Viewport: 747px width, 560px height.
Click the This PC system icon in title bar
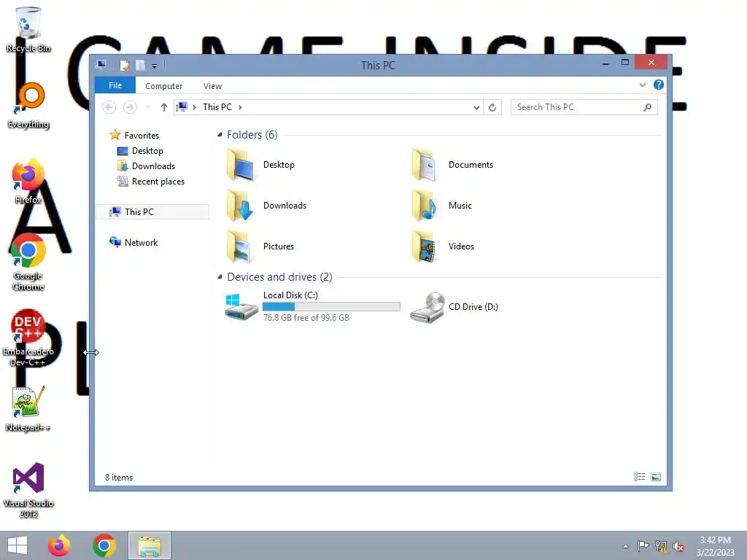(x=101, y=65)
